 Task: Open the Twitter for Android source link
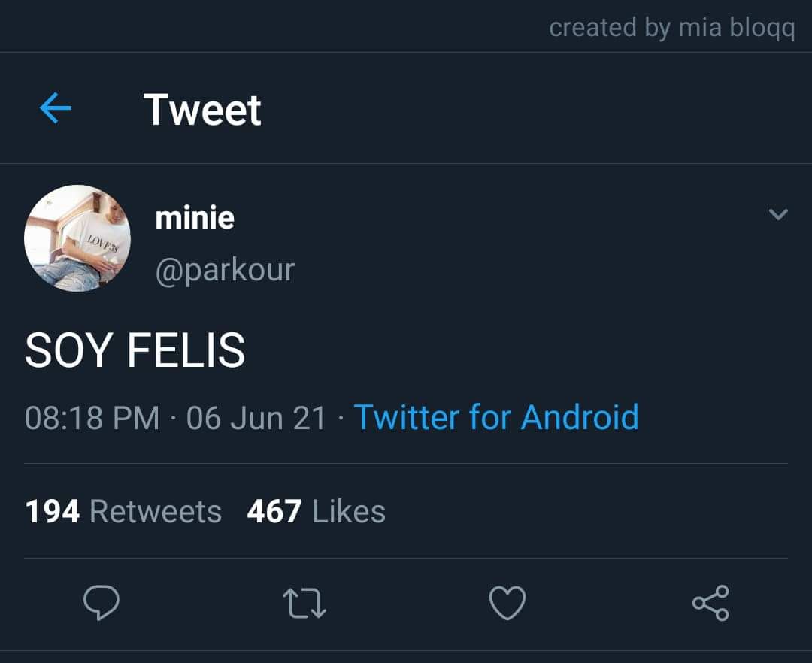(x=496, y=417)
